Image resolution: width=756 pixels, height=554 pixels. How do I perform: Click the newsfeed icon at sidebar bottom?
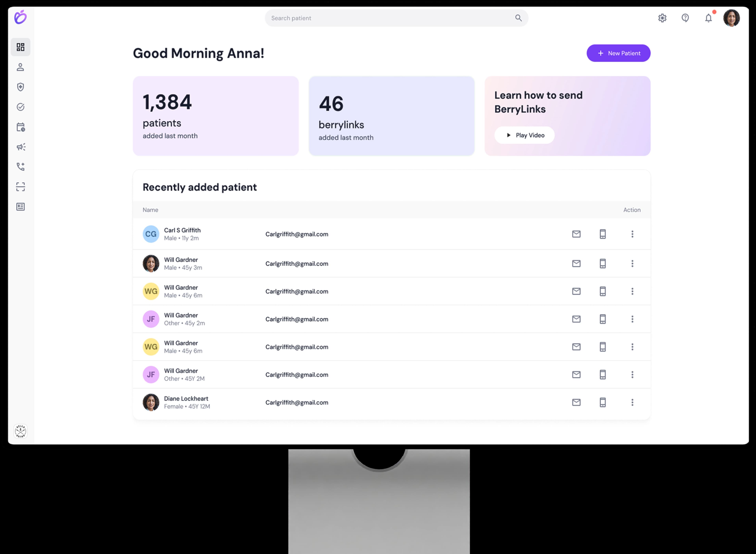click(20, 207)
